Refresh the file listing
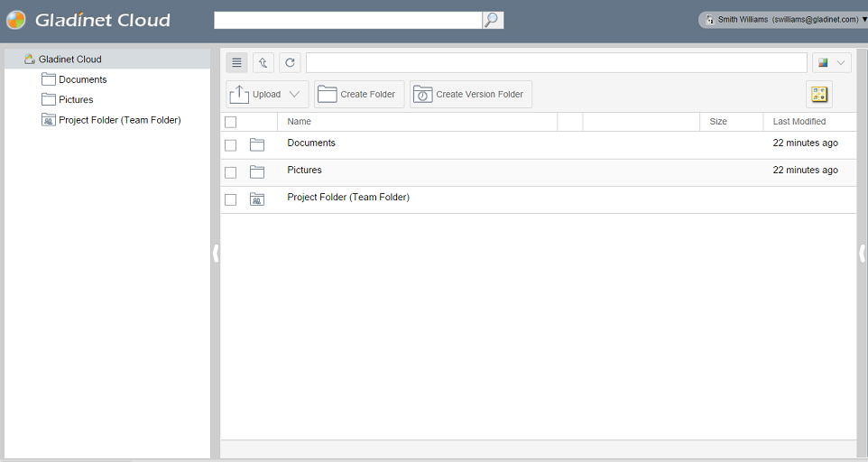The image size is (868, 462). point(290,62)
